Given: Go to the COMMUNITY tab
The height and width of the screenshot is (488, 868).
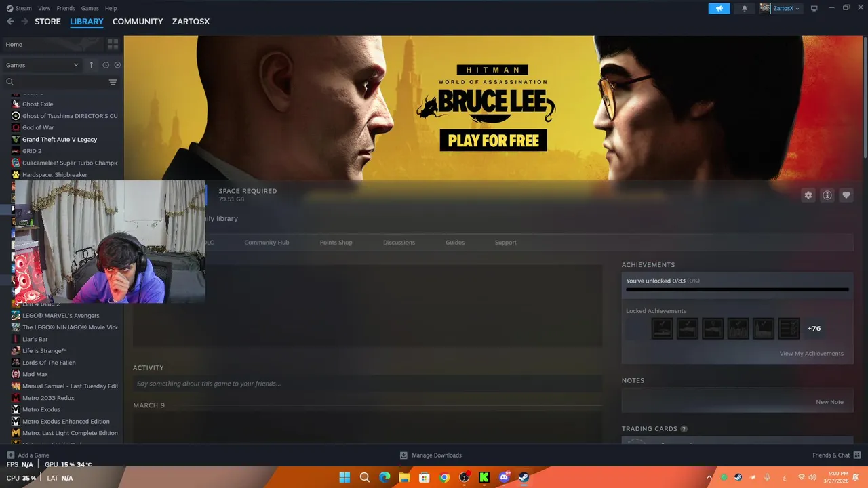Looking at the screenshot, I should coord(138,22).
